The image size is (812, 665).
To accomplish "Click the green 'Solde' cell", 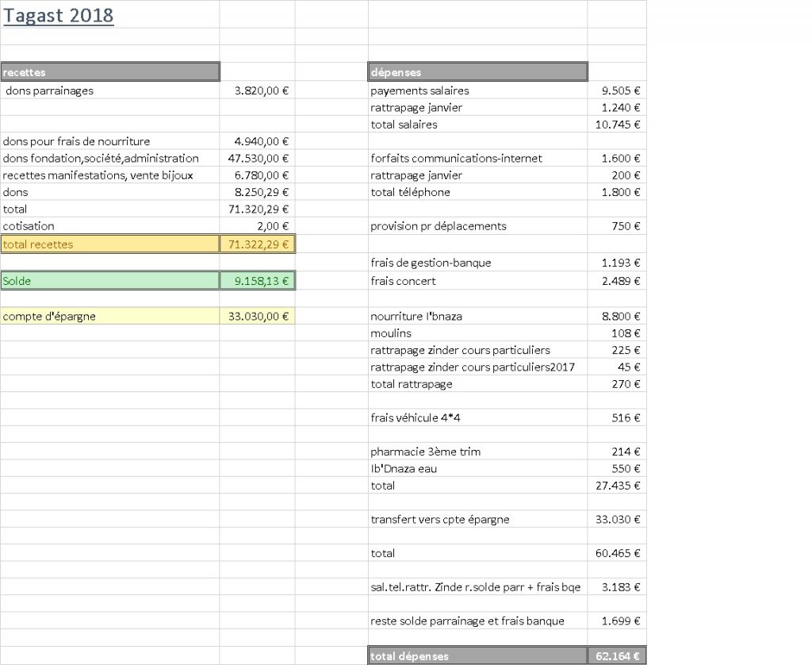I will [110, 281].
